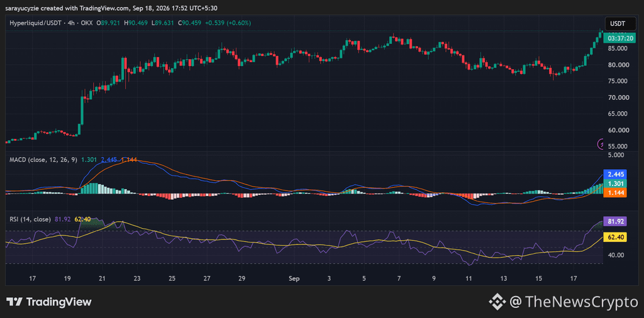Click the blue MACD 2.445 value tag

(614, 174)
